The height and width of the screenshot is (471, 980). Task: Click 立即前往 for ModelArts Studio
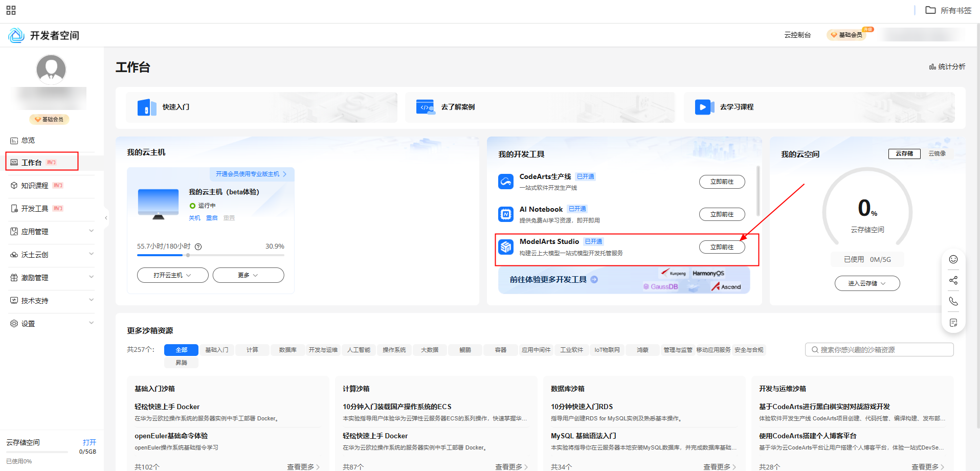(x=722, y=247)
